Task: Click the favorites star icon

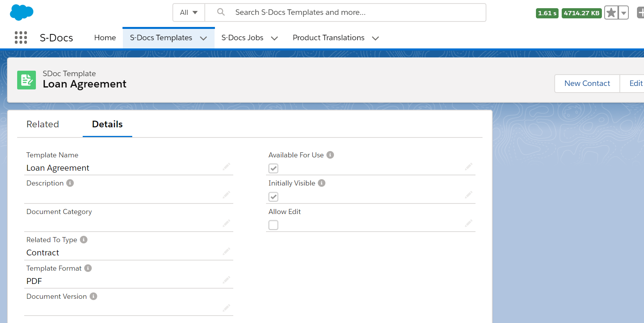Action: (x=611, y=13)
